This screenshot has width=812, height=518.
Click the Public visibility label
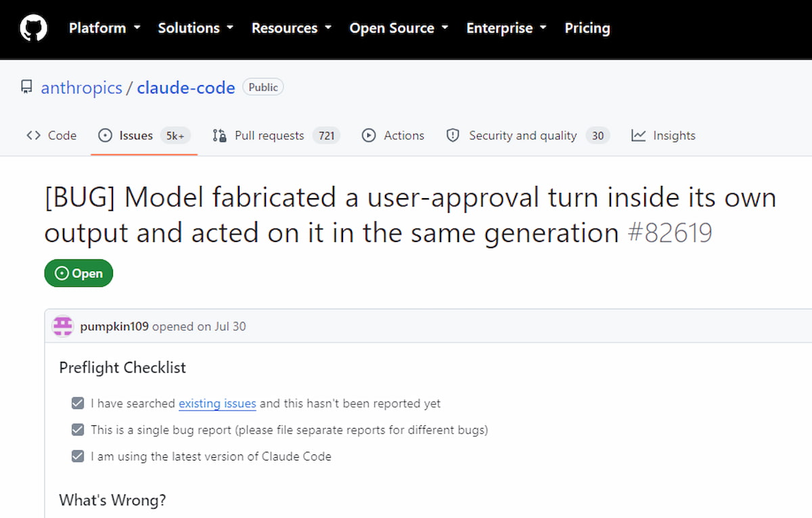(263, 87)
